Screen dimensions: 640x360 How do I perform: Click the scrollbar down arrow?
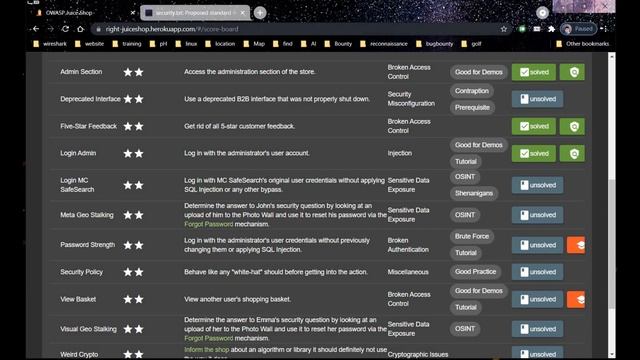tap(611, 354)
